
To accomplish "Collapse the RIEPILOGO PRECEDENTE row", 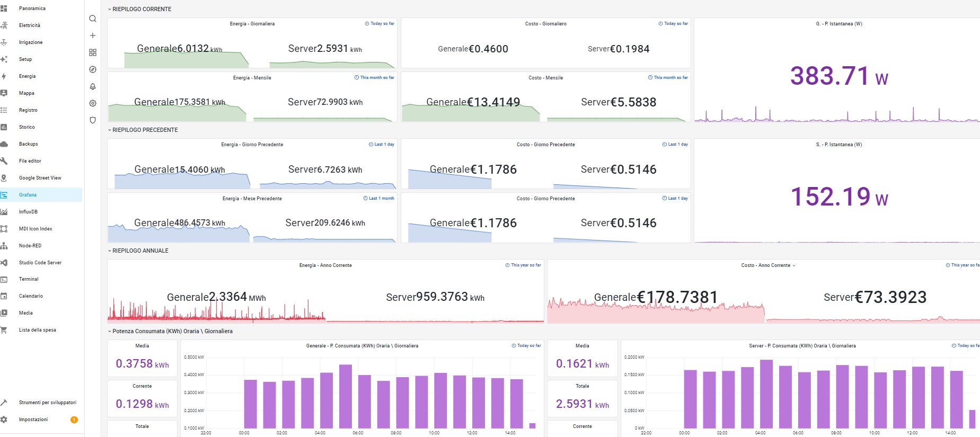I will coord(144,130).
